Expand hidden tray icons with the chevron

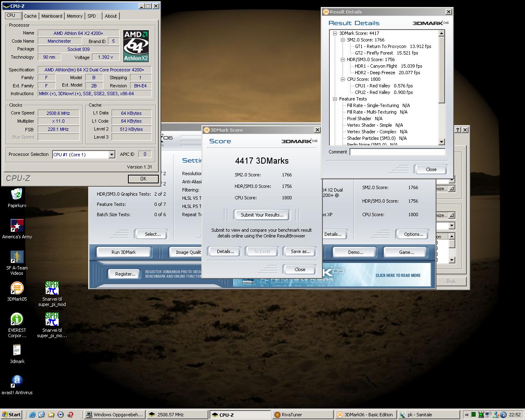(x=467, y=415)
